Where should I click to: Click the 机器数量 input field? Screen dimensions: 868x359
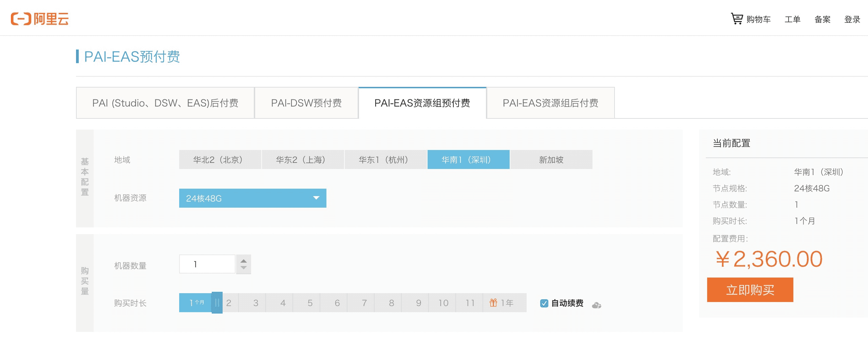[x=207, y=264]
